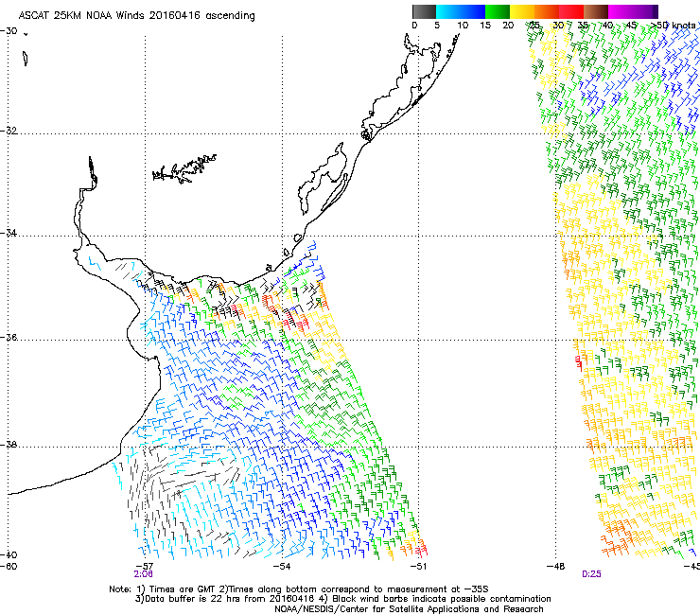The height and width of the screenshot is (615, 700).
Task: Click the purple "2:08" swath time
Action: (x=143, y=574)
